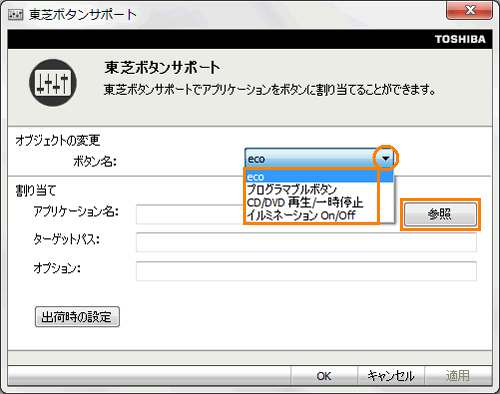Viewport: 500px width, 394px height.
Task: Click the title bar app icon
Action: pos(16,14)
